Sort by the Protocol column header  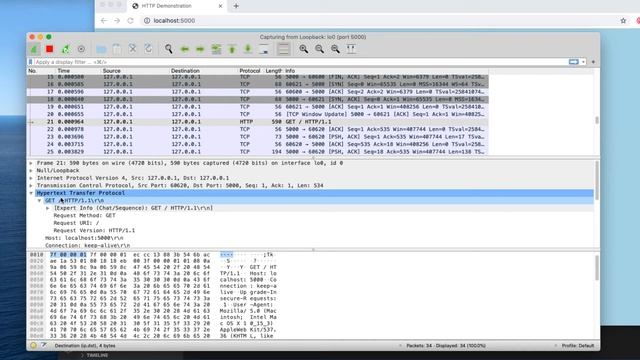pos(250,71)
